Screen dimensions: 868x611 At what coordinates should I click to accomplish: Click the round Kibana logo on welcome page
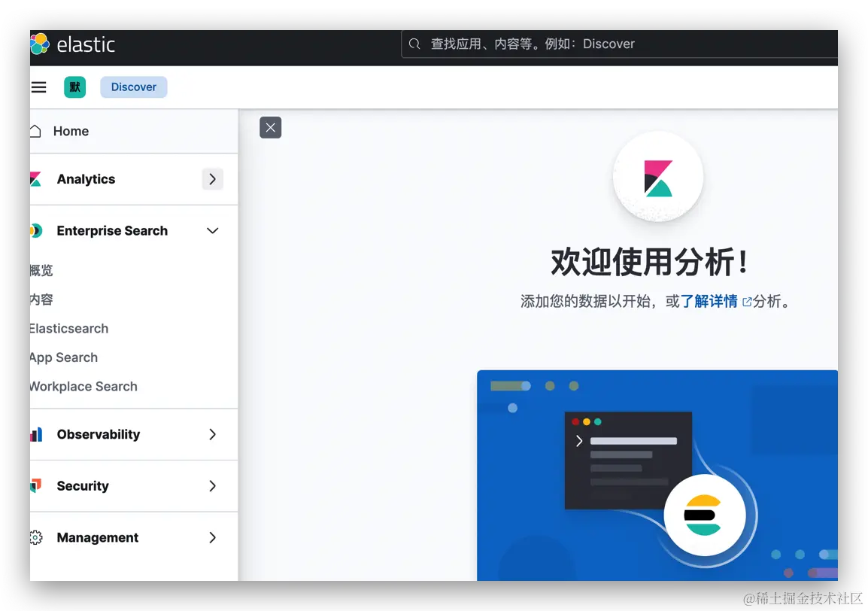657,178
